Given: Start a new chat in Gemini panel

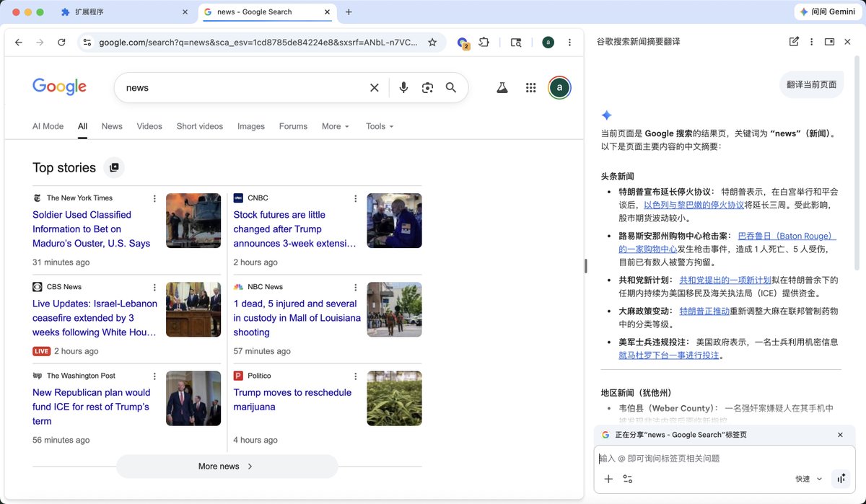Looking at the screenshot, I should click(794, 42).
